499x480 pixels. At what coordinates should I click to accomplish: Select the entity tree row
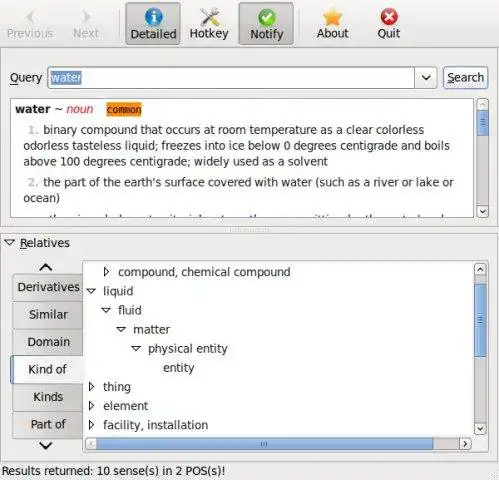point(179,368)
